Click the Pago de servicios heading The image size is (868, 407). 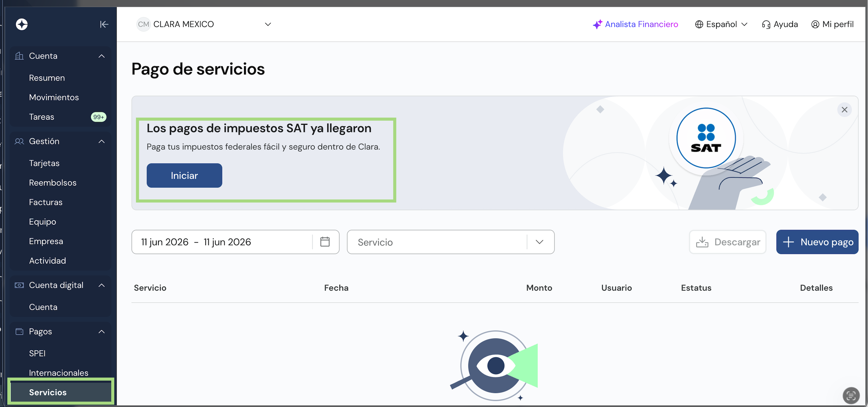coord(198,69)
